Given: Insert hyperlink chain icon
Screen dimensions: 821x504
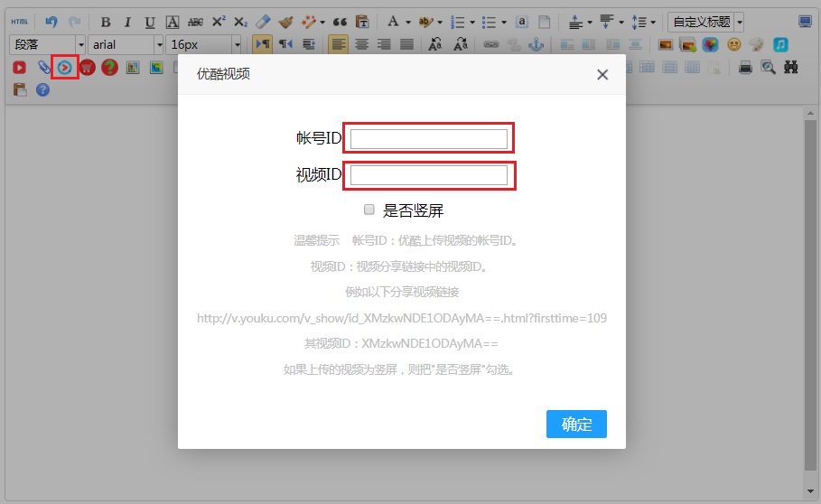Looking at the screenshot, I should [490, 44].
